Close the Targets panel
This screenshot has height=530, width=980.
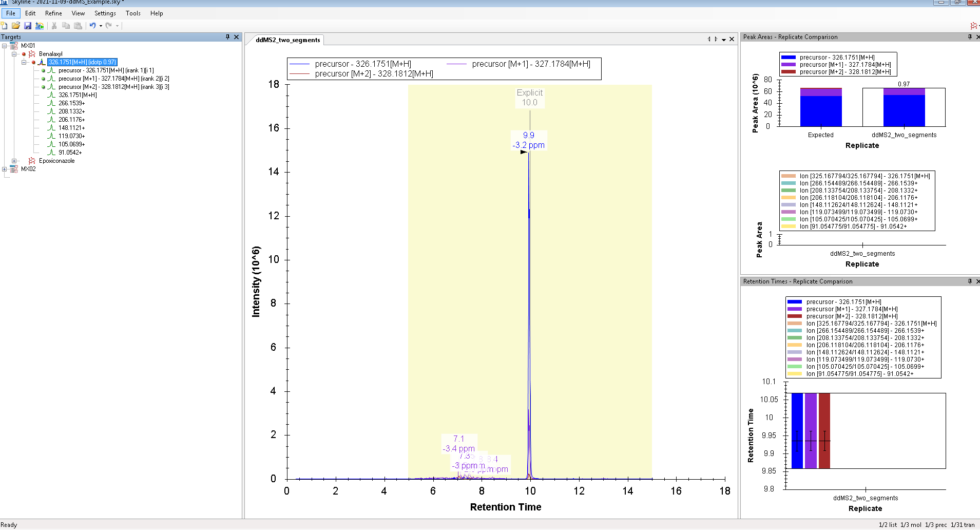point(236,37)
